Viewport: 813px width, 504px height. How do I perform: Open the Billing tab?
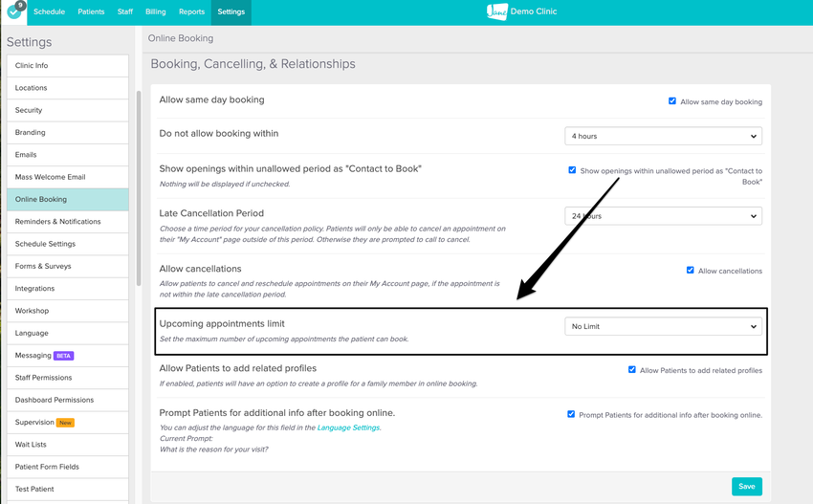(156, 11)
